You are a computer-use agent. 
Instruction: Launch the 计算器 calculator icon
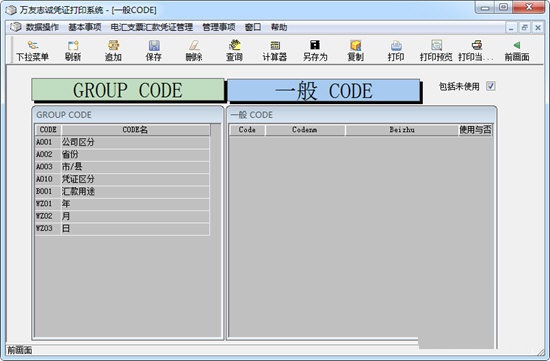(275, 46)
